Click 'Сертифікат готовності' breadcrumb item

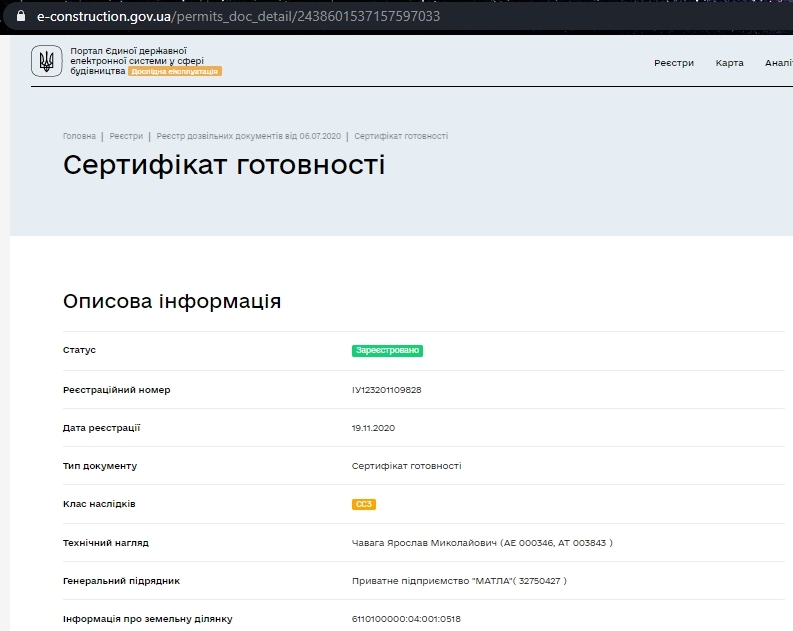click(x=401, y=136)
